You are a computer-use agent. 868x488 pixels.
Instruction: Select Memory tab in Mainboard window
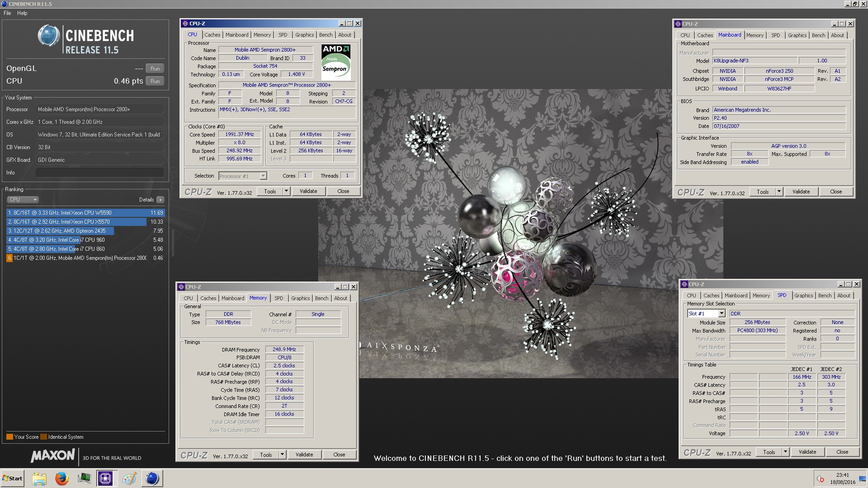pos(755,35)
